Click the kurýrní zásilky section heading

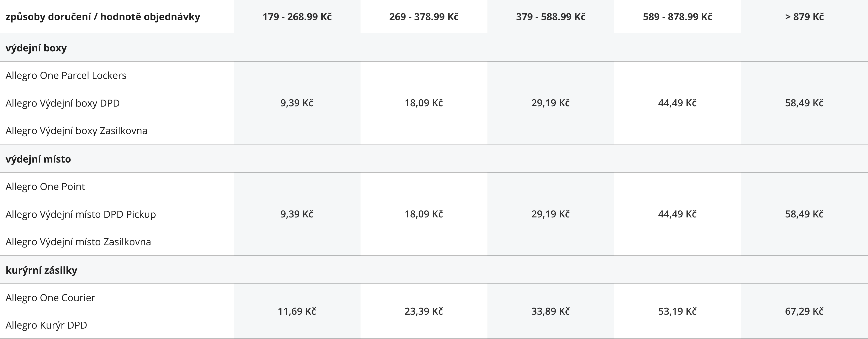coord(41,270)
